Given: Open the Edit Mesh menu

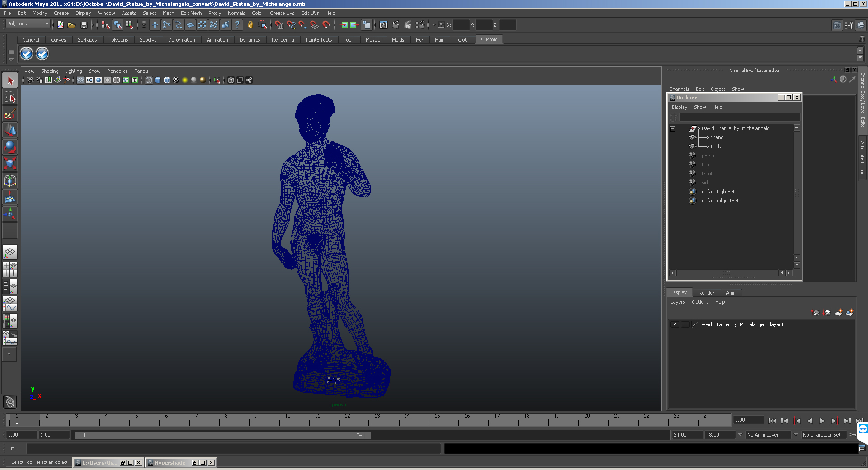Looking at the screenshot, I should point(191,13).
